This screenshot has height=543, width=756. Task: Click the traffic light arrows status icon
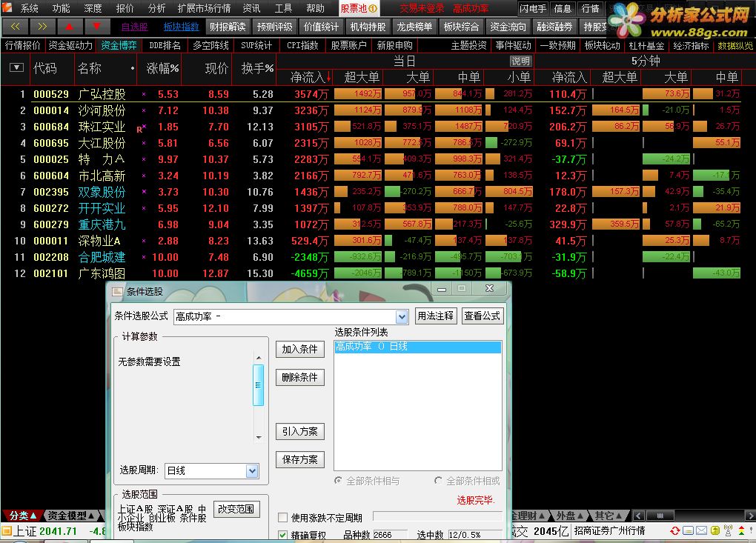(741, 531)
